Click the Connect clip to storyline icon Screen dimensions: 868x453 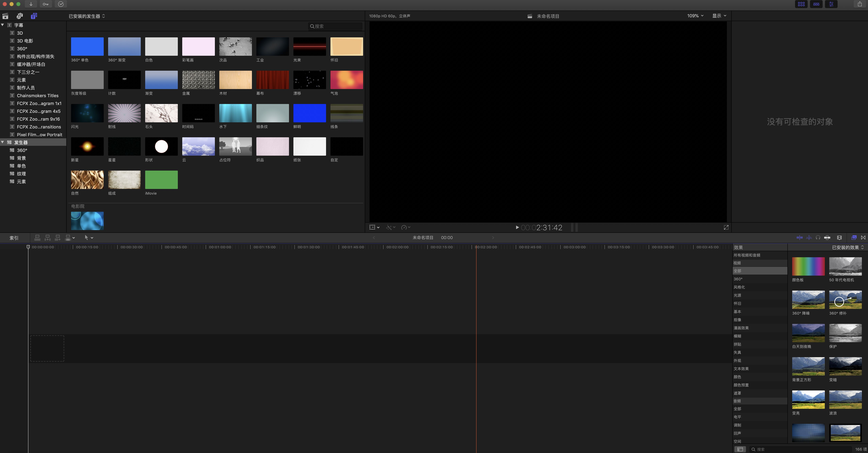(x=37, y=238)
